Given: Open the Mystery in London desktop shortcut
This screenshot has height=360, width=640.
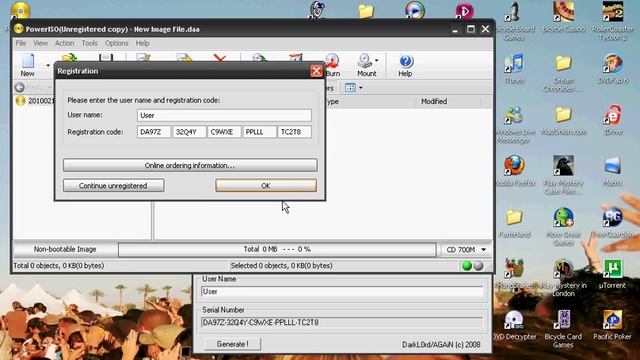Looking at the screenshot, I should click(x=564, y=278).
